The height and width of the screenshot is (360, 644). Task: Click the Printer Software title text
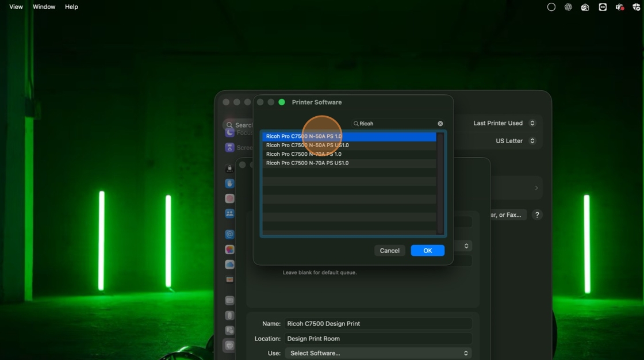[317, 102]
